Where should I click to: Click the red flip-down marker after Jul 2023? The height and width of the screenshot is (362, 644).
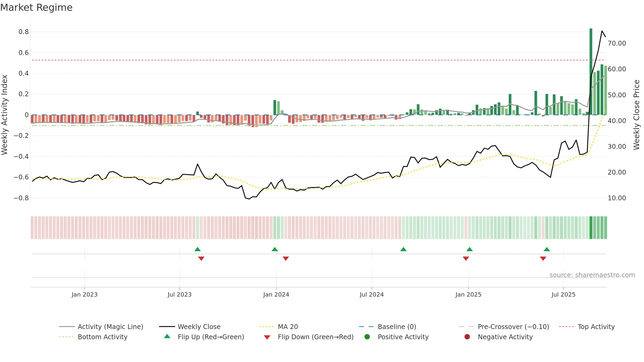(201, 258)
